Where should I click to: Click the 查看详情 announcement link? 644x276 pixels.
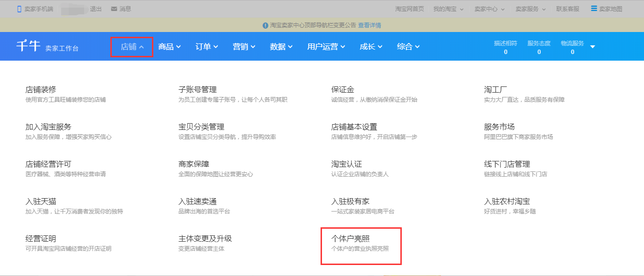(370, 25)
